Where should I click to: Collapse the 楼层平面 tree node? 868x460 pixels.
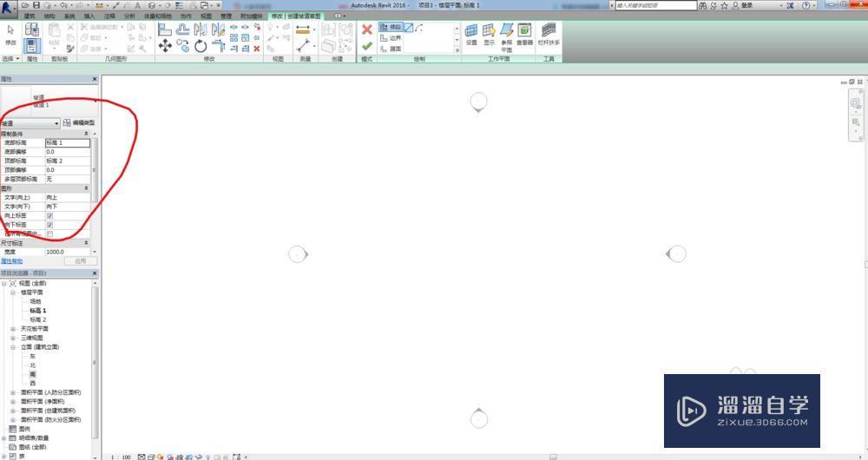(13, 292)
